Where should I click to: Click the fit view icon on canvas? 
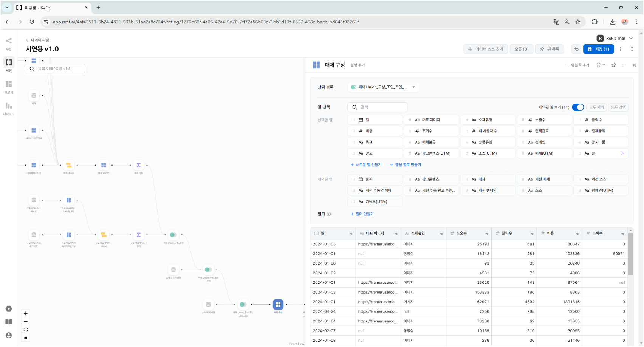[26, 330]
